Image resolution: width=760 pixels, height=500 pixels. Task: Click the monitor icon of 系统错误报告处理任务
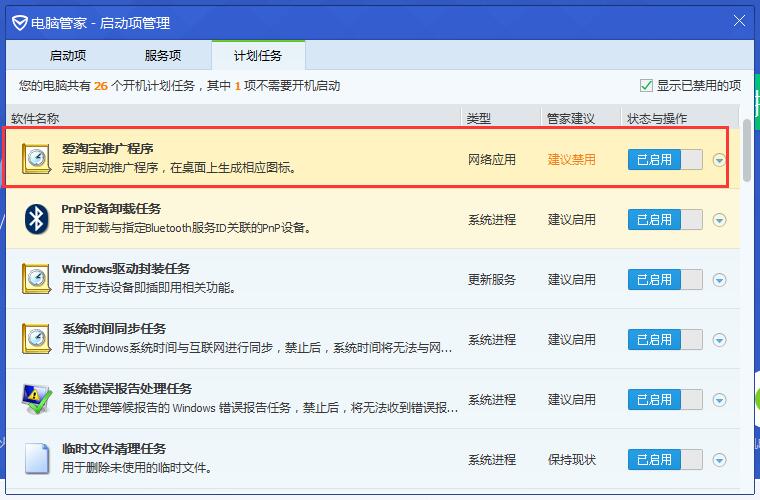click(36, 399)
